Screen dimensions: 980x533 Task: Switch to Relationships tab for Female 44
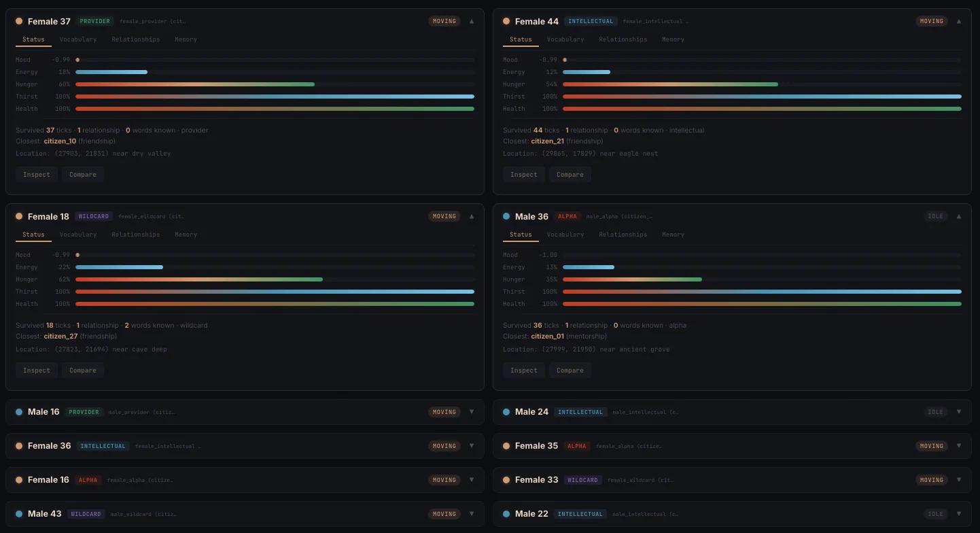click(x=623, y=39)
